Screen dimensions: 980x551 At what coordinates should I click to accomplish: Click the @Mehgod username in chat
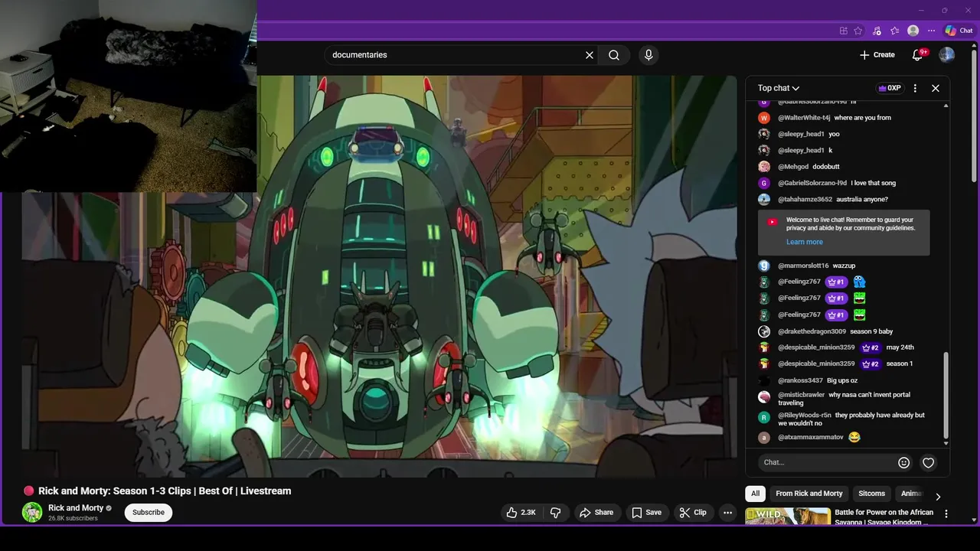click(793, 167)
